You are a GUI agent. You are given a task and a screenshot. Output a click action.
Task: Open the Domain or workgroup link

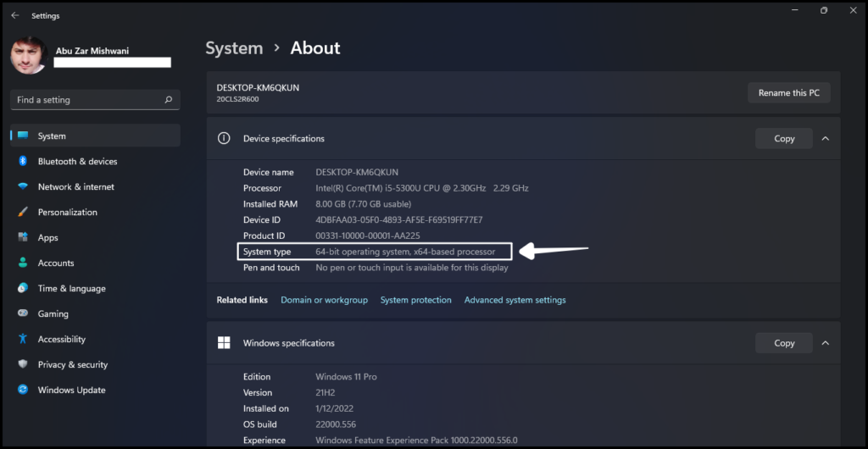(x=325, y=300)
